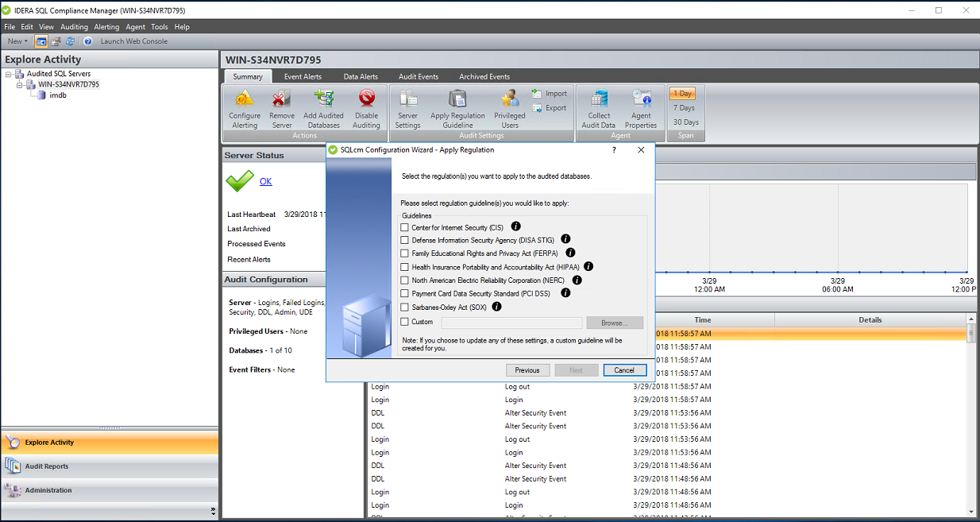Click info icon next to SOX

click(x=497, y=307)
